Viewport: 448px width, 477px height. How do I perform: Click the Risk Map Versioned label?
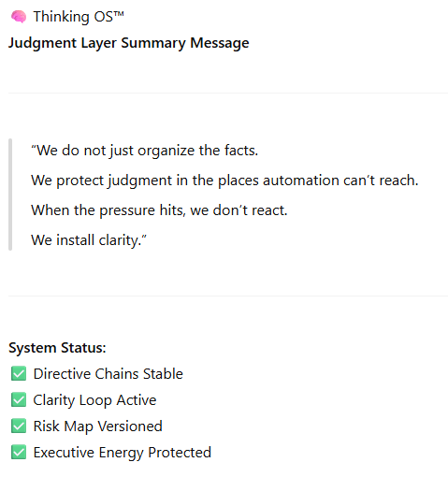tap(98, 426)
